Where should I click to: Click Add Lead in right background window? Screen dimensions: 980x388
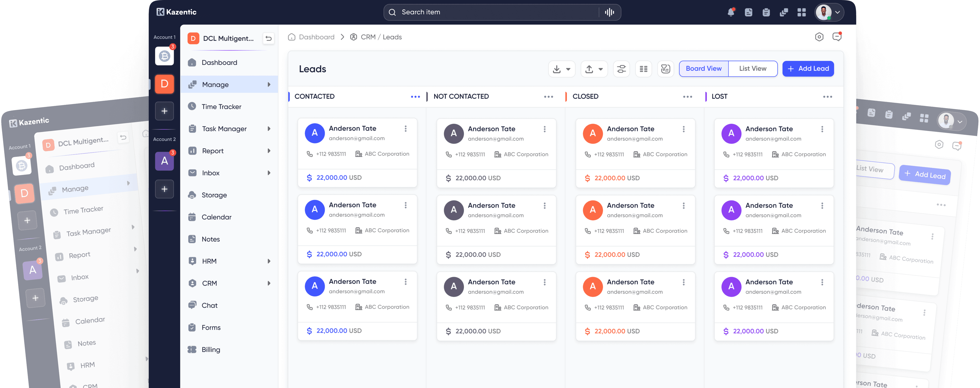click(x=925, y=174)
